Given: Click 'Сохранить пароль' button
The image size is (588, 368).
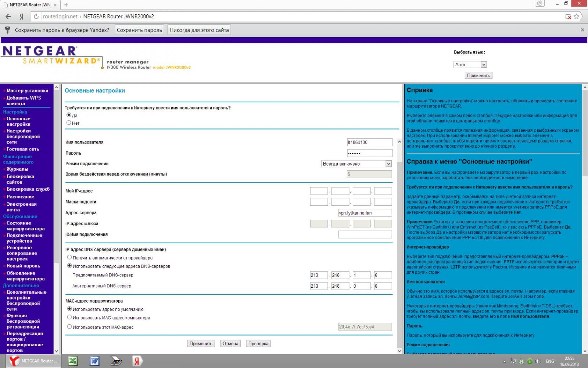Looking at the screenshot, I should click(139, 30).
